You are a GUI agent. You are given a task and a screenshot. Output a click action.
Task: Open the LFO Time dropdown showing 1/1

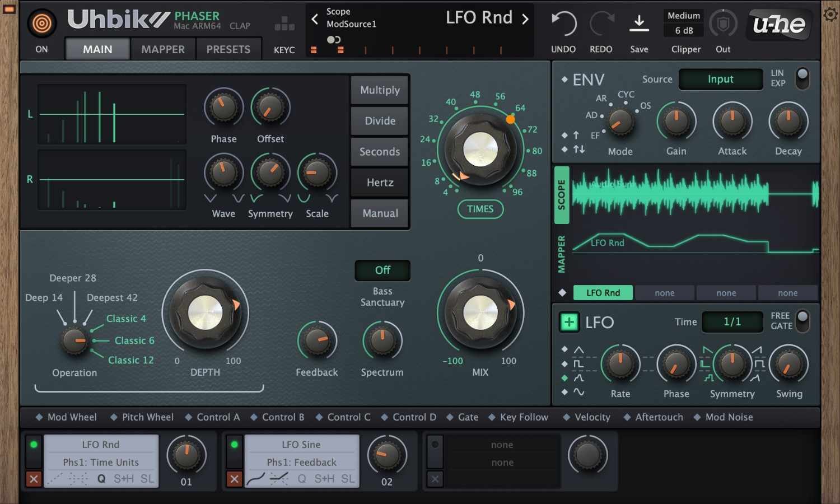pyautogui.click(x=732, y=322)
